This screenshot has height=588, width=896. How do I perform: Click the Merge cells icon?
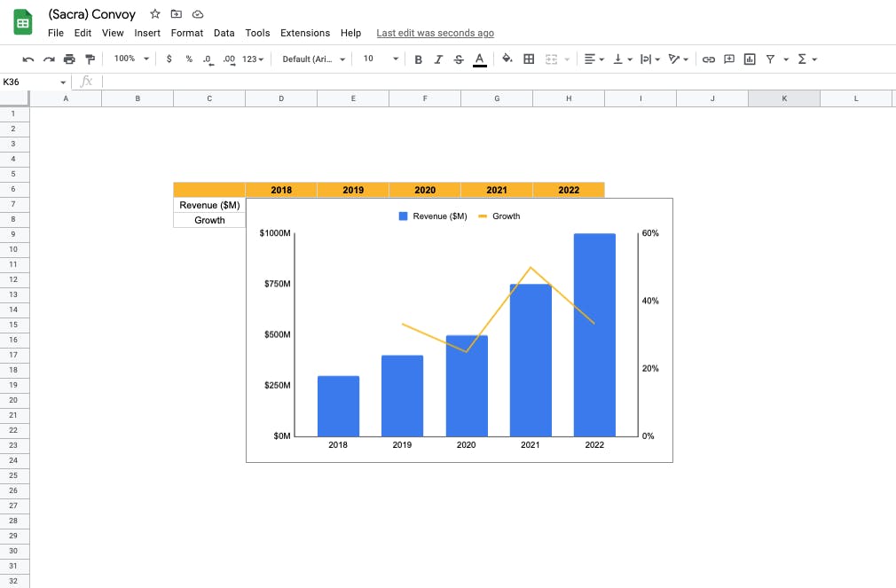tap(551, 59)
